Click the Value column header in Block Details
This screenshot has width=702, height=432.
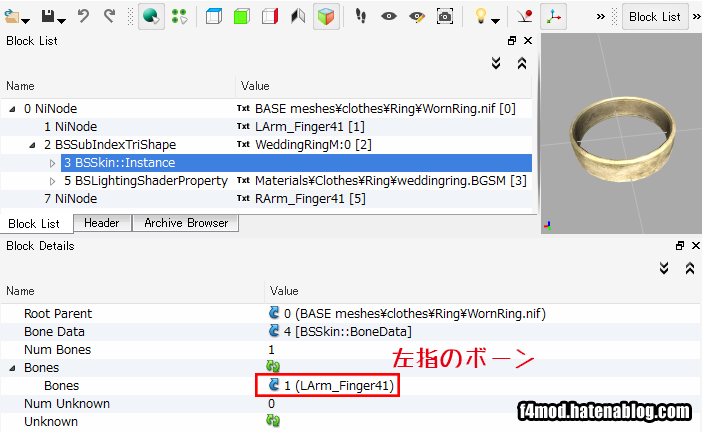[483, 291]
